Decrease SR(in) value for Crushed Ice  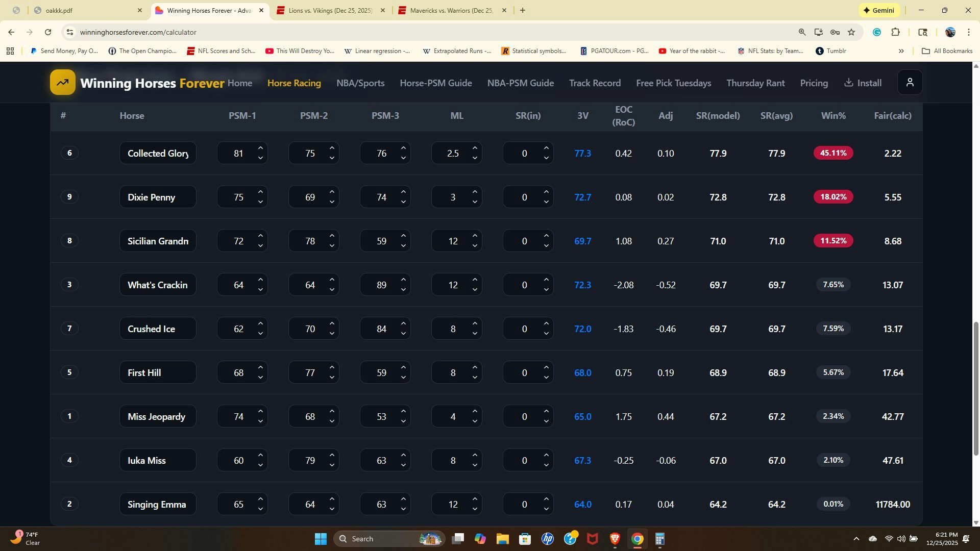click(546, 334)
